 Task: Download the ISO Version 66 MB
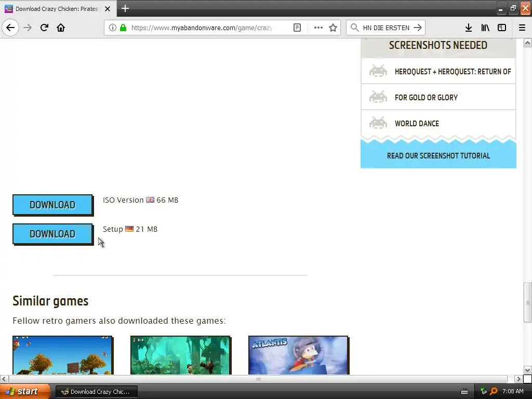coord(52,205)
